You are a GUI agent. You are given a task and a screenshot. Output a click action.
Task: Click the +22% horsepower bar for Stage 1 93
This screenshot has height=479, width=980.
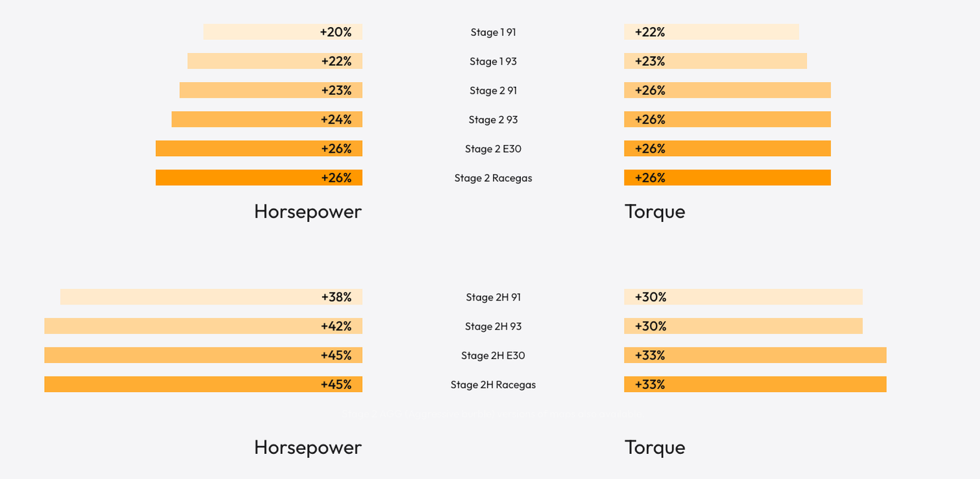275,61
